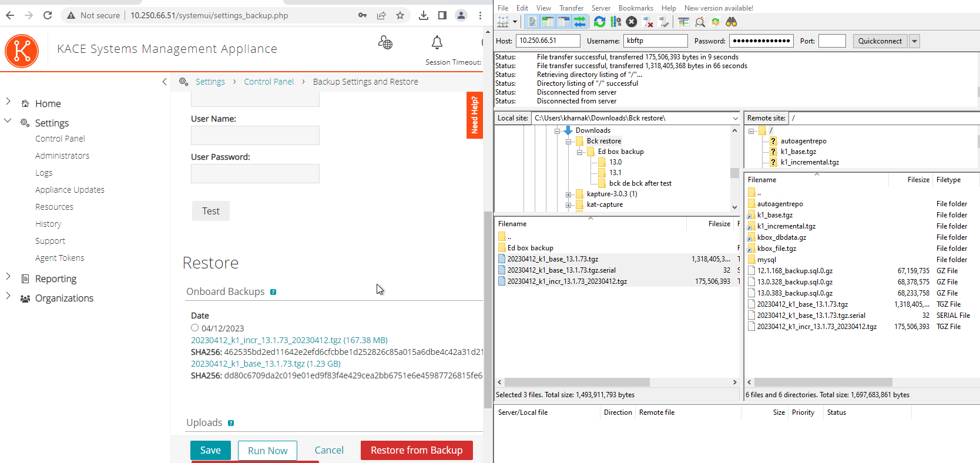Image resolution: width=980 pixels, height=463 pixels.
Task: Toggle message log display in FileZilla toolbar
Action: [x=532, y=22]
